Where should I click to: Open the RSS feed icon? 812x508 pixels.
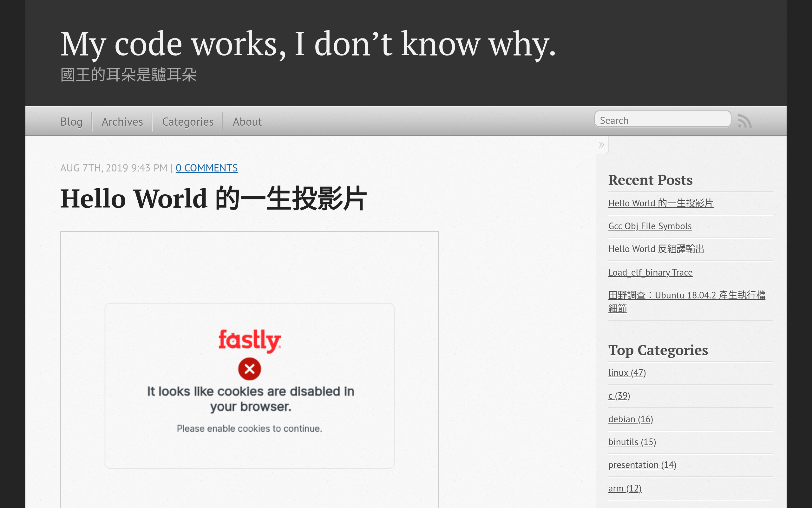744,121
